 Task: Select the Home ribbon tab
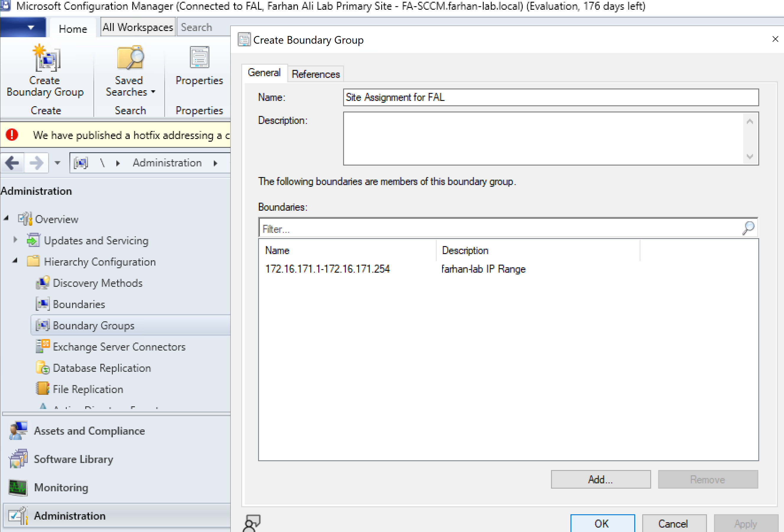pyautogui.click(x=73, y=29)
